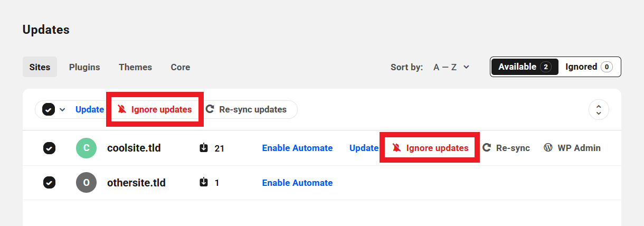This screenshot has height=226, width=644.
Task: Open othersite.tld site name
Action: [x=137, y=183]
